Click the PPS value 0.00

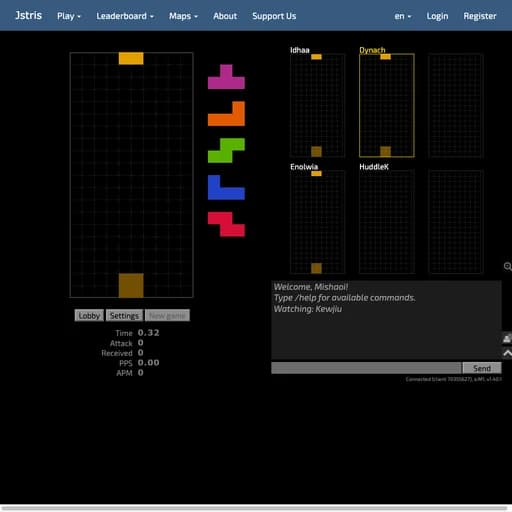149,363
